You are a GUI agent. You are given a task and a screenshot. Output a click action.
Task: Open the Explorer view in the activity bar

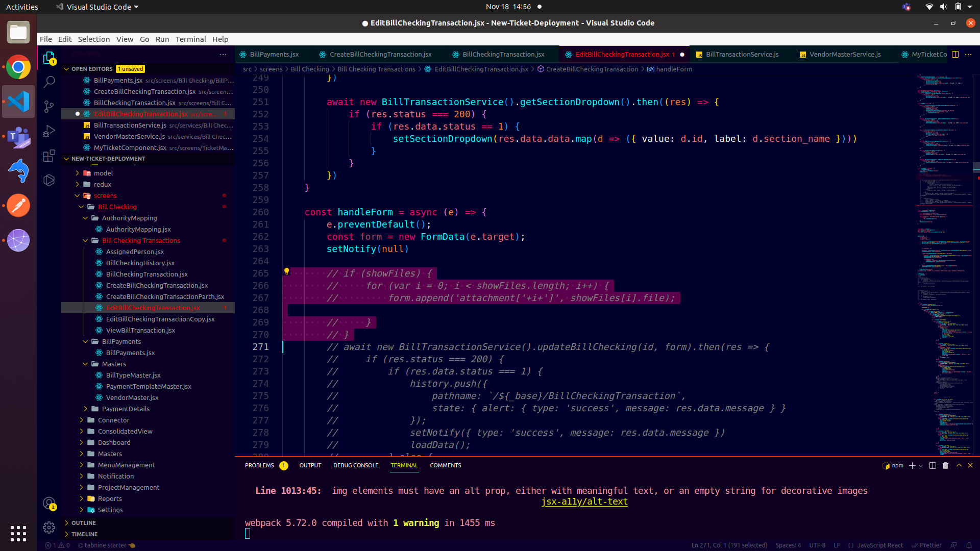pyautogui.click(x=49, y=58)
